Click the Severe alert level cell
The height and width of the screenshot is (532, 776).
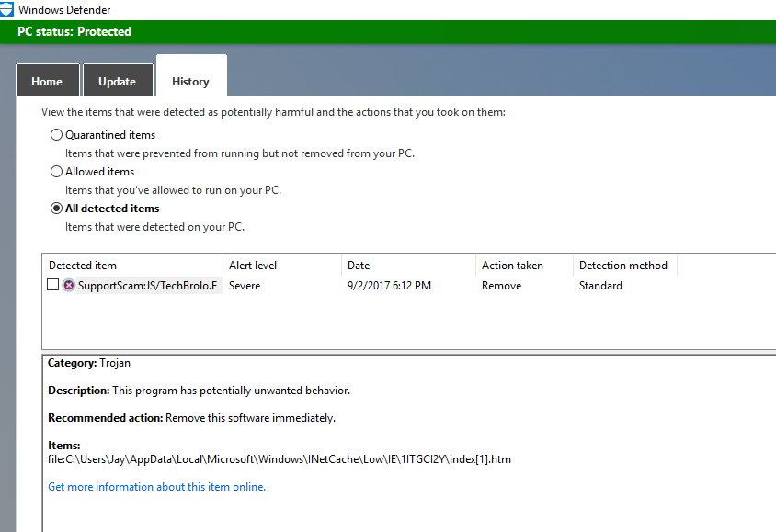pos(245,286)
